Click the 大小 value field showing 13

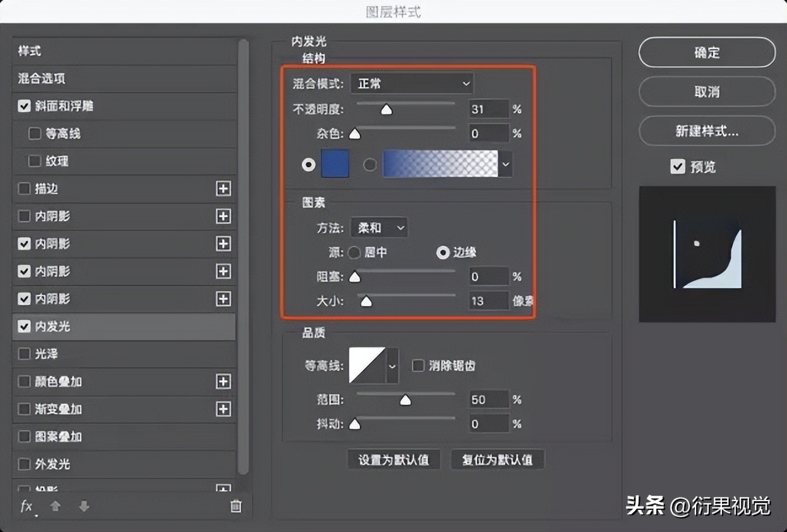pyautogui.click(x=488, y=301)
